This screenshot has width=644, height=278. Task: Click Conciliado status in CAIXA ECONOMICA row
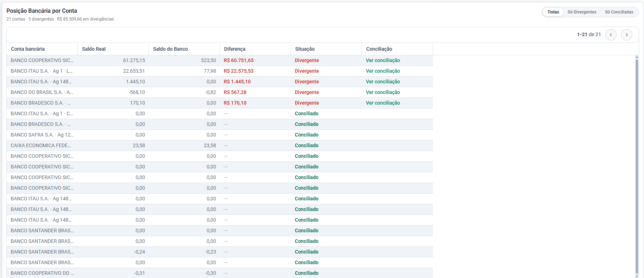[307, 145]
